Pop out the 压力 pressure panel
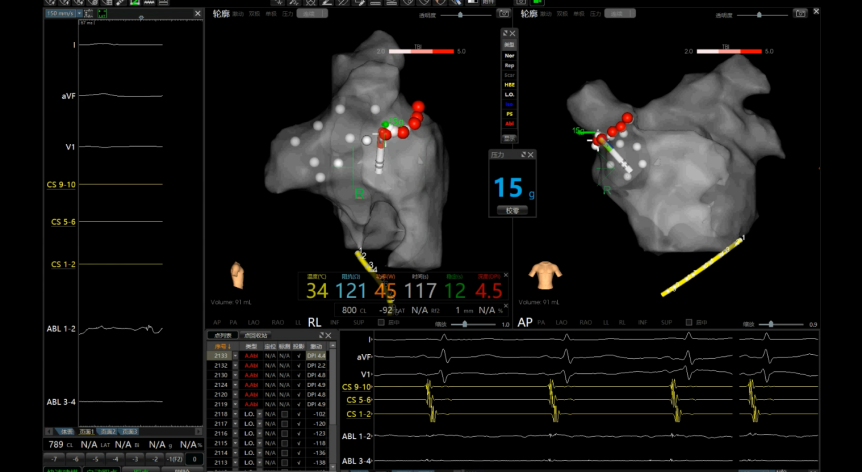 coord(523,155)
